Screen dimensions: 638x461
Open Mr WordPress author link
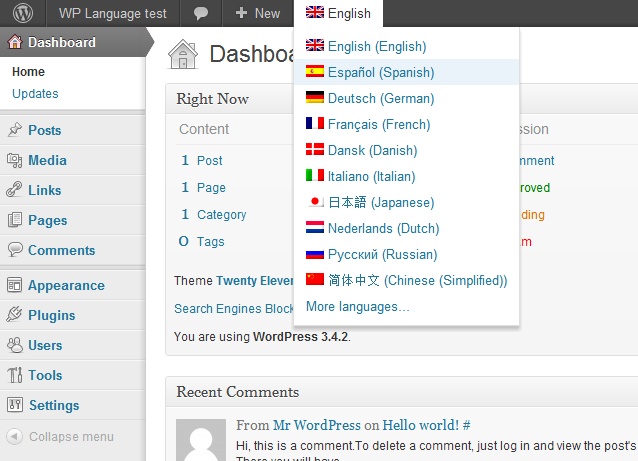tap(317, 425)
